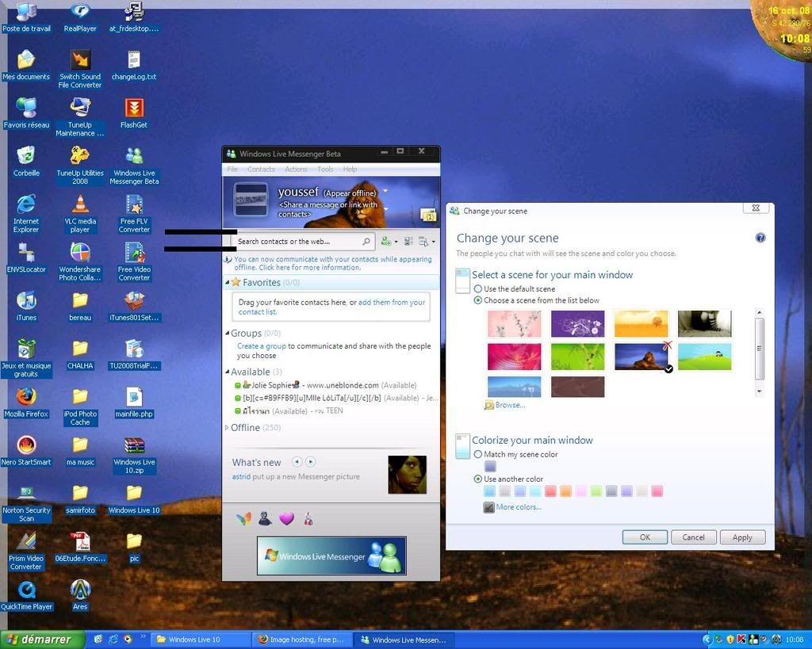Screen dimensions: 812x649
Task: Show previous What's new item
Action: 297,462
